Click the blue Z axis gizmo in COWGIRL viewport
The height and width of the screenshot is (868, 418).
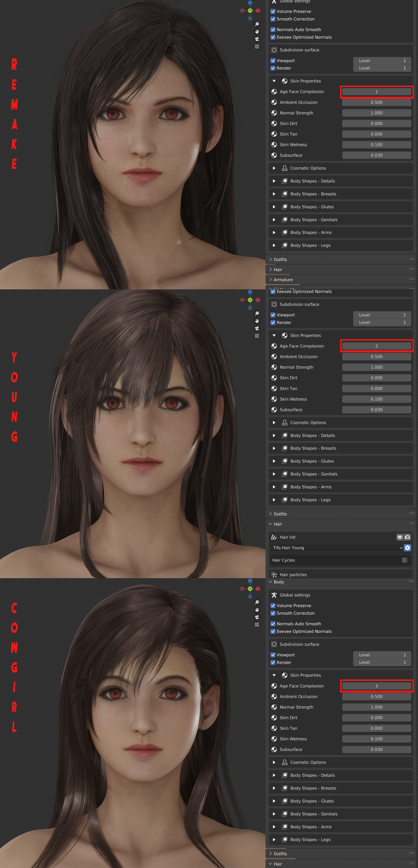pos(250,581)
